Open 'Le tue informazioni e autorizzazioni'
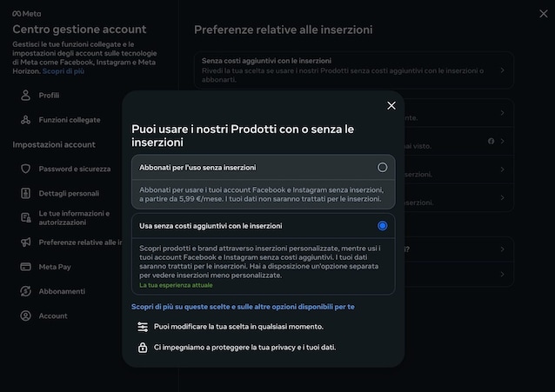 coord(74,217)
